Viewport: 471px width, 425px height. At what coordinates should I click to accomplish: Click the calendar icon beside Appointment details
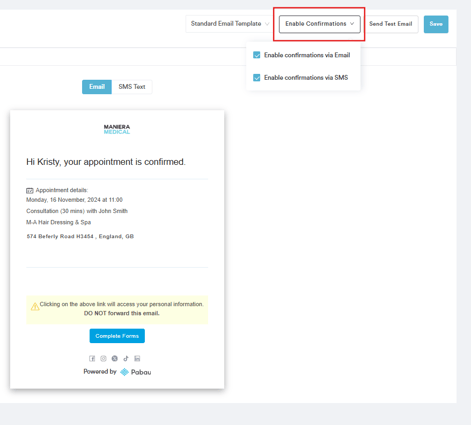coord(30,190)
